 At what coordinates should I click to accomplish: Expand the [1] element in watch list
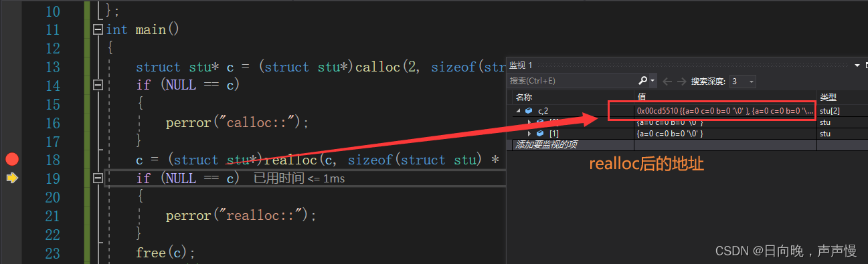coord(529,134)
